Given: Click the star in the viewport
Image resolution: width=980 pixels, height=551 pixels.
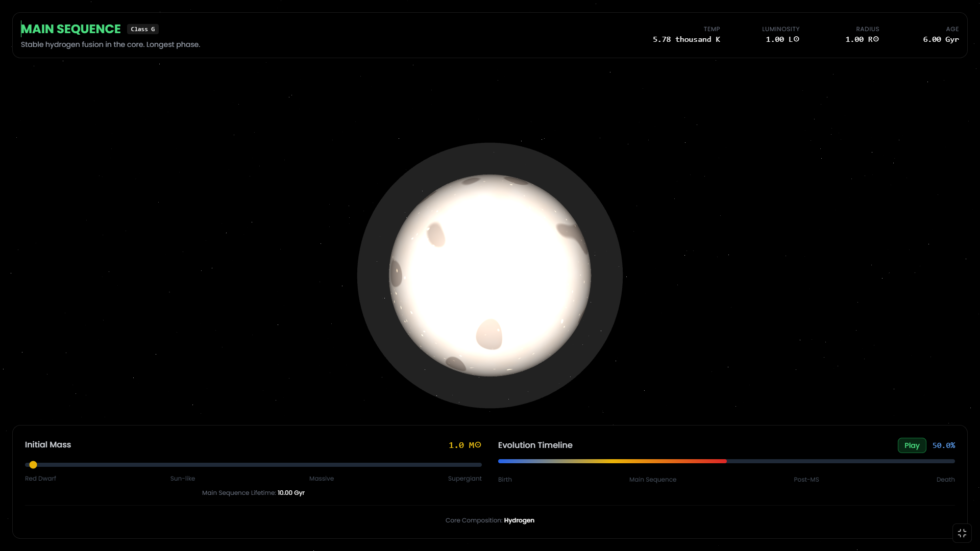Looking at the screenshot, I should pyautogui.click(x=490, y=275).
